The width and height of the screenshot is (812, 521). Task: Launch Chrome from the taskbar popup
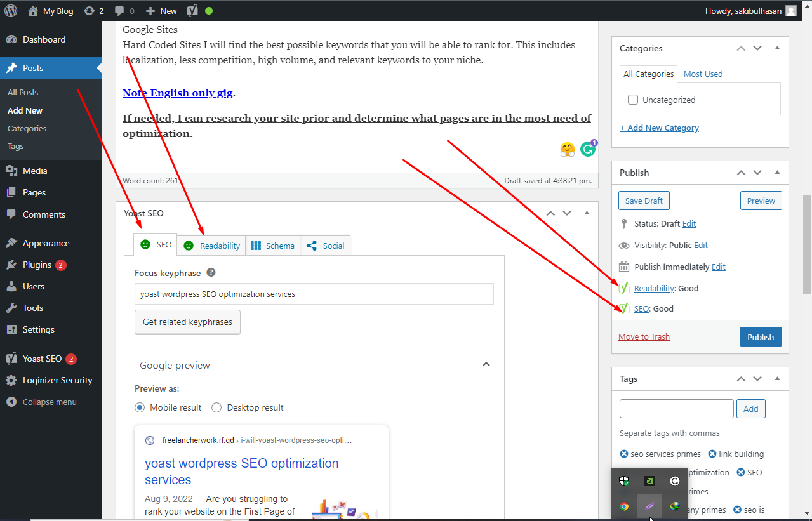[624, 506]
